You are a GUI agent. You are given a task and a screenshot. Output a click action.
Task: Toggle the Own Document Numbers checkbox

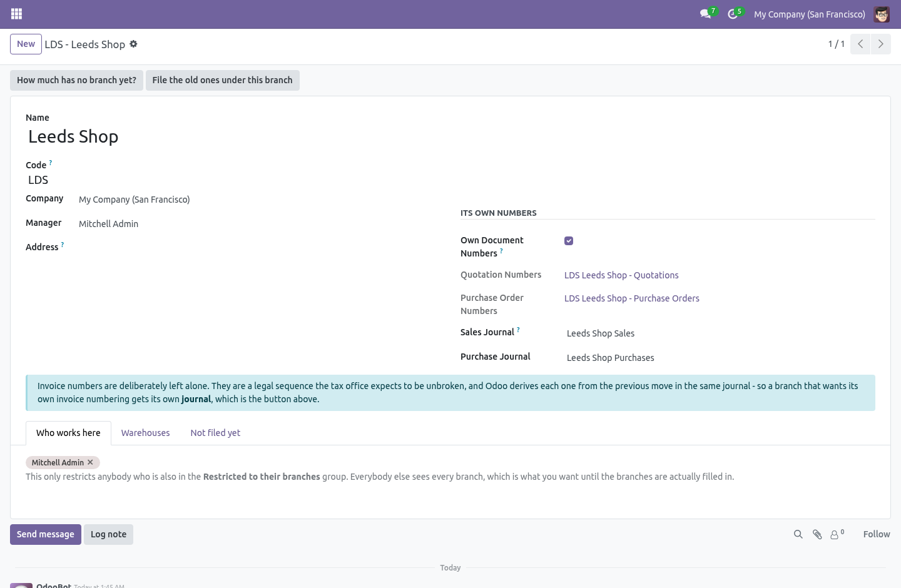point(569,241)
